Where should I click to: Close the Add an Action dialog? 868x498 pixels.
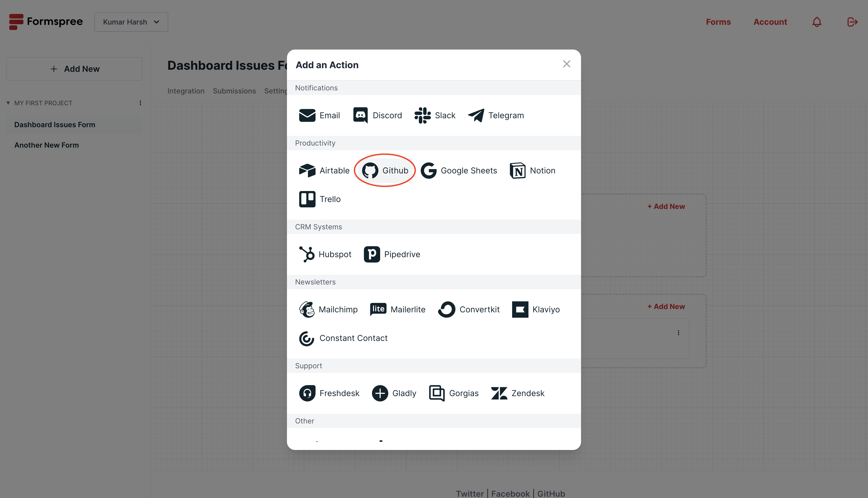566,64
